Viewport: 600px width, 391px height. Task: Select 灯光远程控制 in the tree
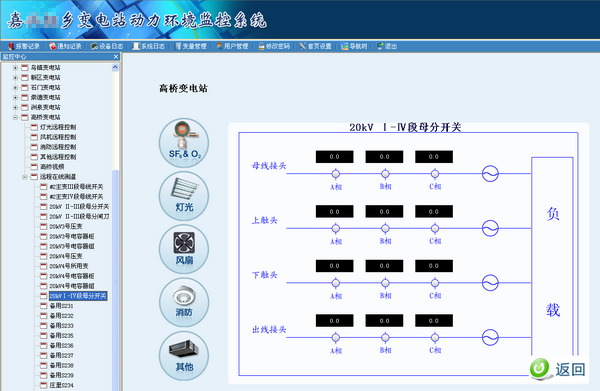coord(58,127)
